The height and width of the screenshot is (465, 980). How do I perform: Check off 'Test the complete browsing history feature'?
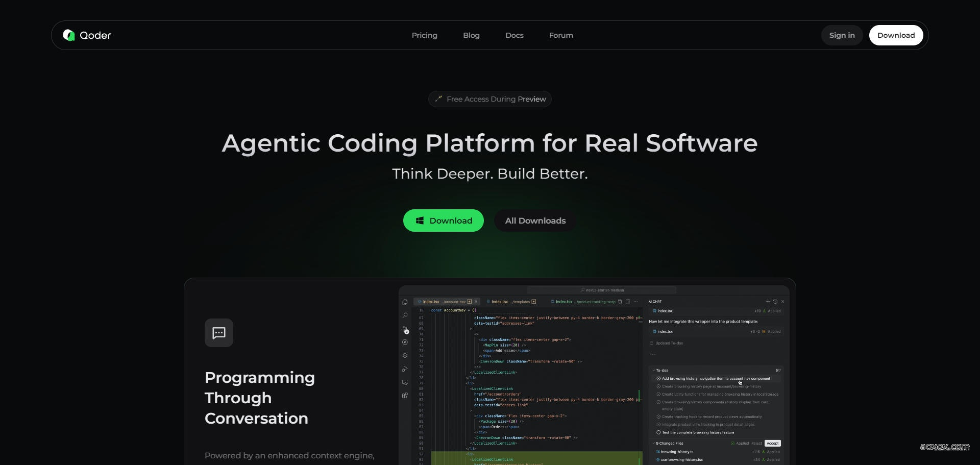[658, 432]
